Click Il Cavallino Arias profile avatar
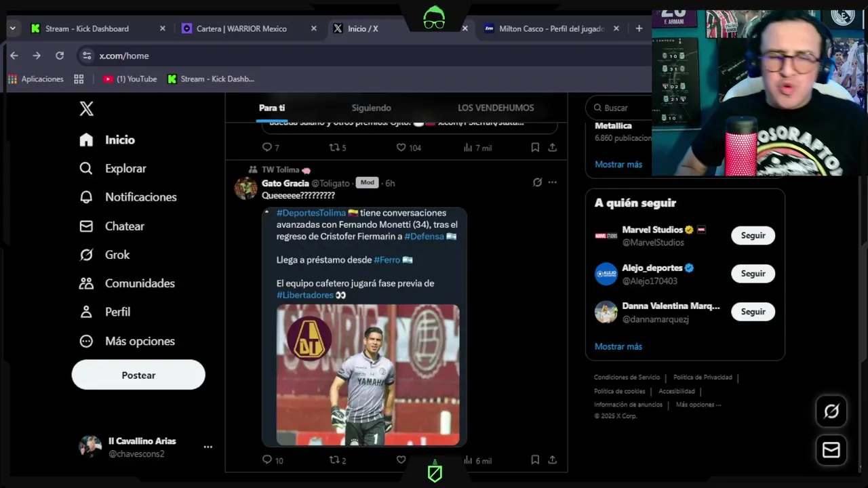 click(x=90, y=447)
